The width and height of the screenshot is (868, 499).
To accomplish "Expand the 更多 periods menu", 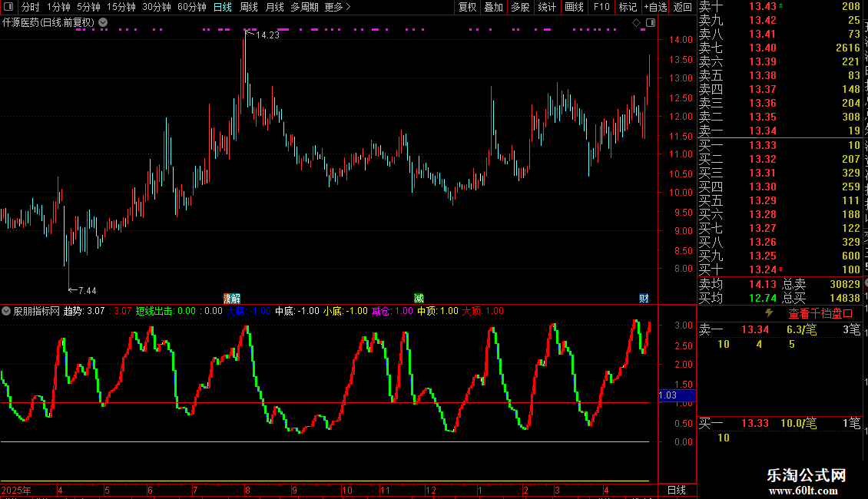I will [x=337, y=7].
